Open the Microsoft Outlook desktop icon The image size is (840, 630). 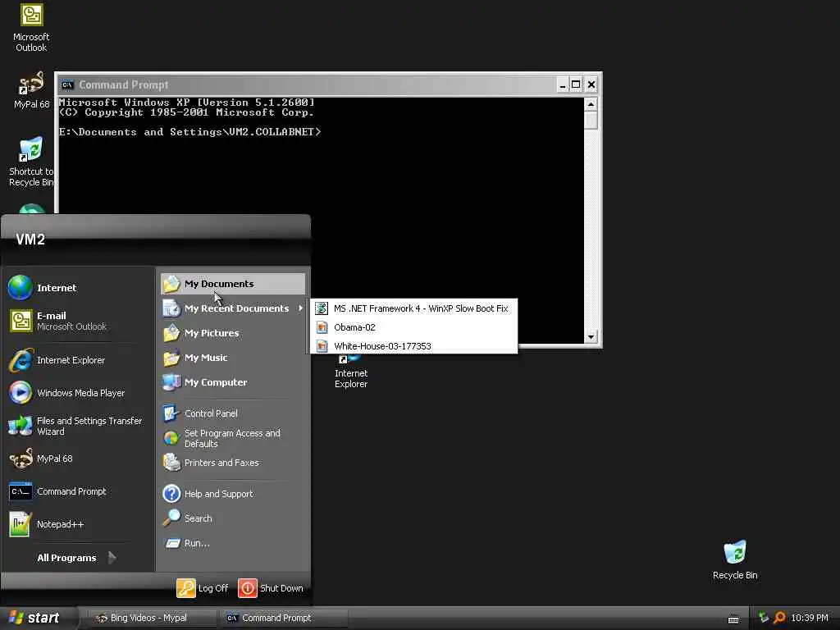tap(31, 28)
